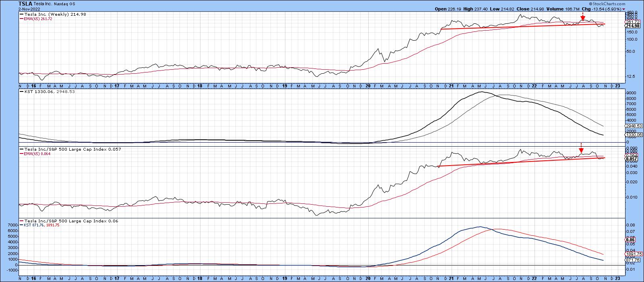The height and width of the screenshot is (282, 644).
Task: Select the 2-Nov-2022 chart date
Action: (x=29, y=8)
